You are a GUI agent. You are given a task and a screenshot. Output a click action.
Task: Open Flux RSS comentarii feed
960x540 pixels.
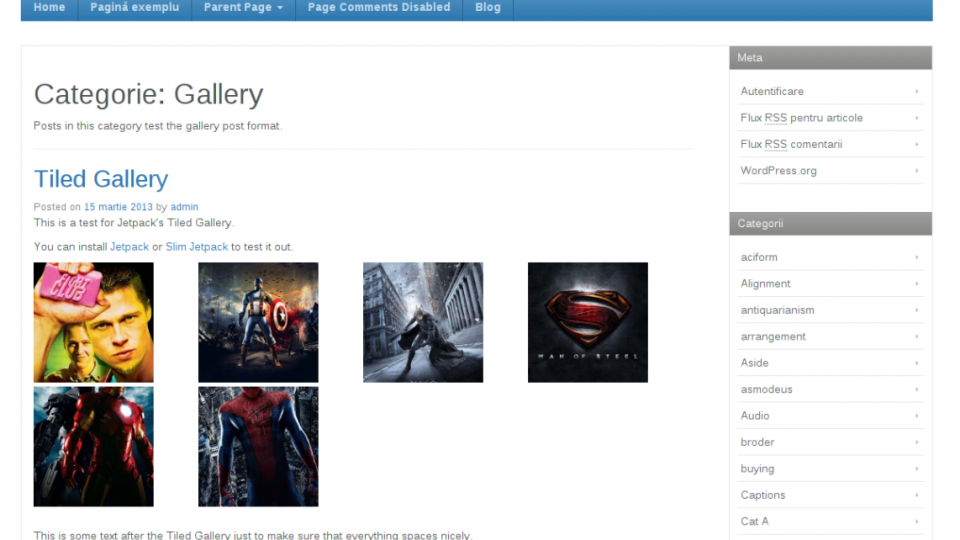(791, 144)
